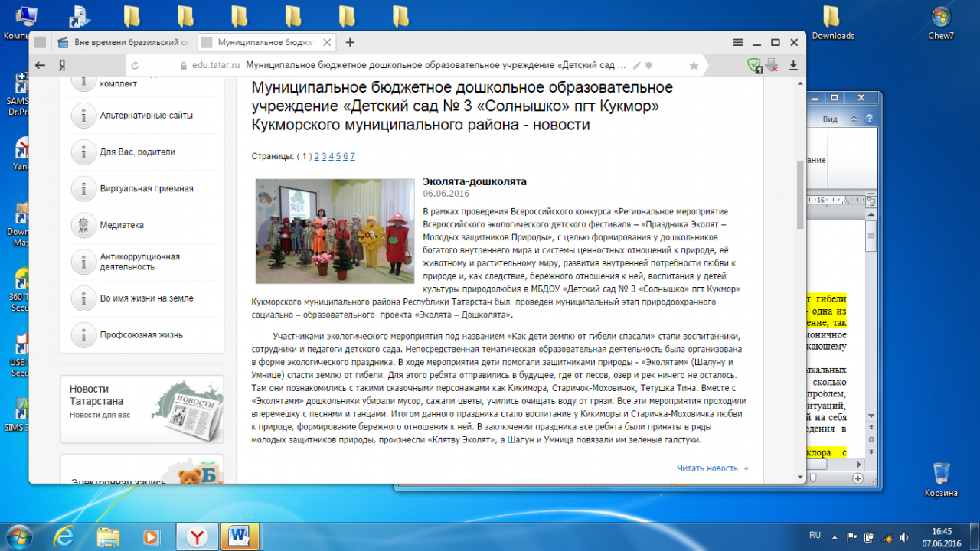The width and height of the screenshot is (980, 551).
Task: Click Word's scroll-up arrow
Action: click(x=871, y=214)
